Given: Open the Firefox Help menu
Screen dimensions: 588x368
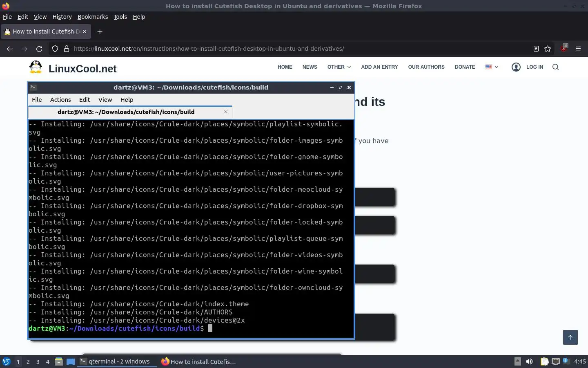Looking at the screenshot, I should (x=139, y=17).
